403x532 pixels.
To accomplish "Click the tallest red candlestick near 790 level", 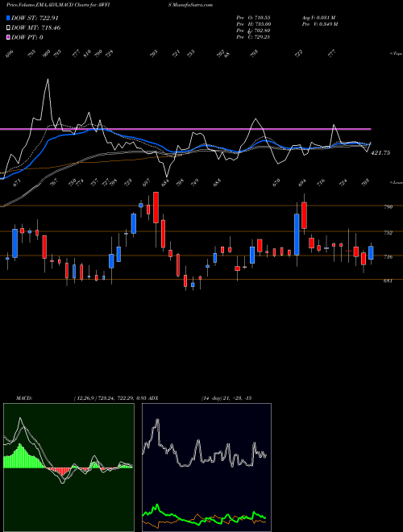I will tap(156, 207).
